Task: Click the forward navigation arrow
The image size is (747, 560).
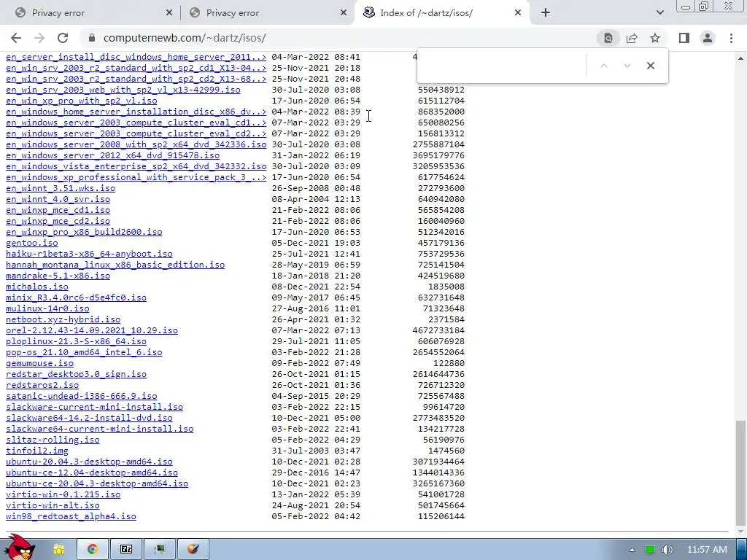Action: tap(39, 38)
